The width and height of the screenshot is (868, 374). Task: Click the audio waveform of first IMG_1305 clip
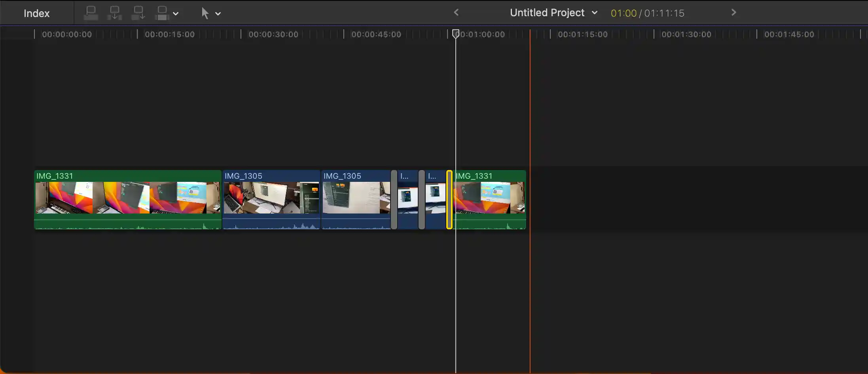point(271,224)
